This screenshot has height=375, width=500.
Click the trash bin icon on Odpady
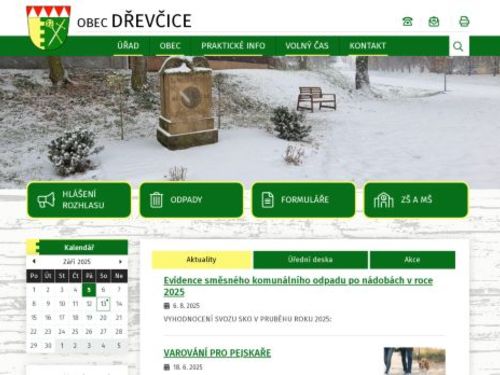tap(156, 200)
